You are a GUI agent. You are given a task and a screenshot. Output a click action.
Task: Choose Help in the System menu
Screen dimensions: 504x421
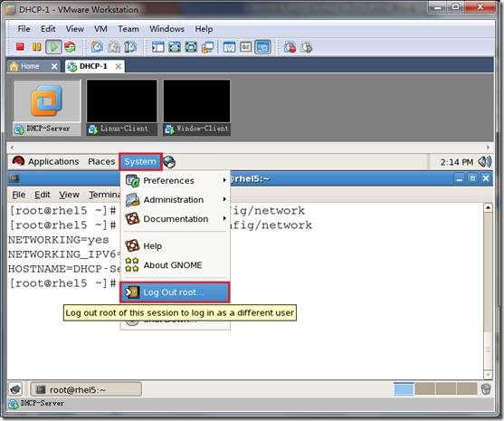[176, 246]
